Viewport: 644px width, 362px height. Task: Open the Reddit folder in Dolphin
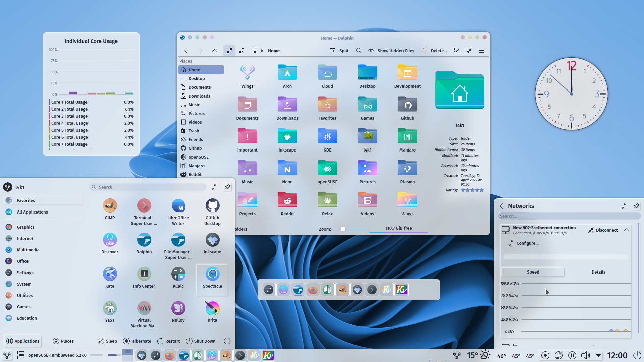click(287, 204)
